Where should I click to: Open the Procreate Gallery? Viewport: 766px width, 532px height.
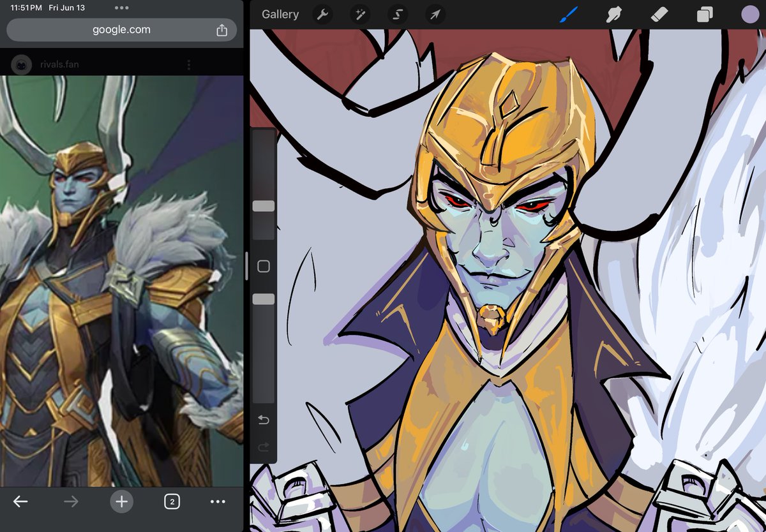[x=280, y=14]
